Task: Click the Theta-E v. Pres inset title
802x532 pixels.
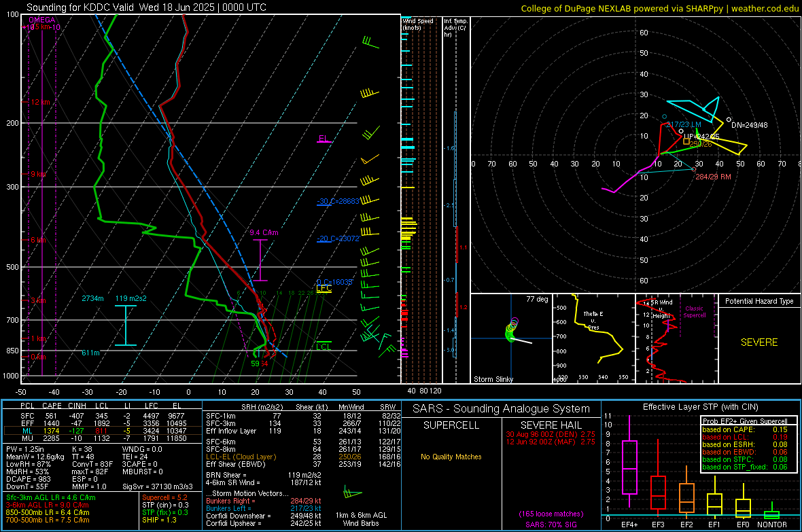Action: pyautogui.click(x=593, y=320)
